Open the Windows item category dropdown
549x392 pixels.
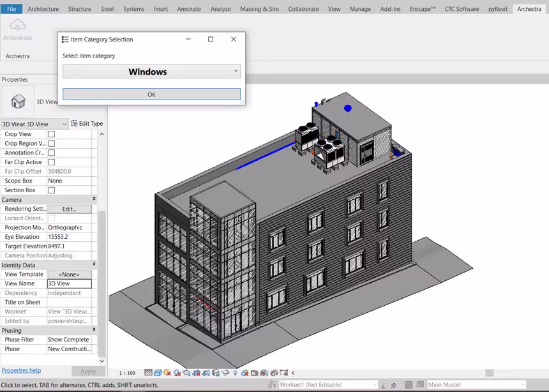click(x=151, y=72)
